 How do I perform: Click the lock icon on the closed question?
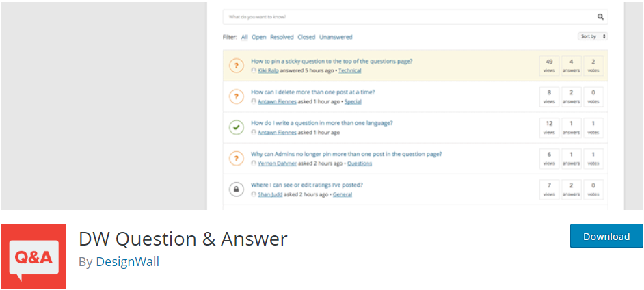[236, 189]
